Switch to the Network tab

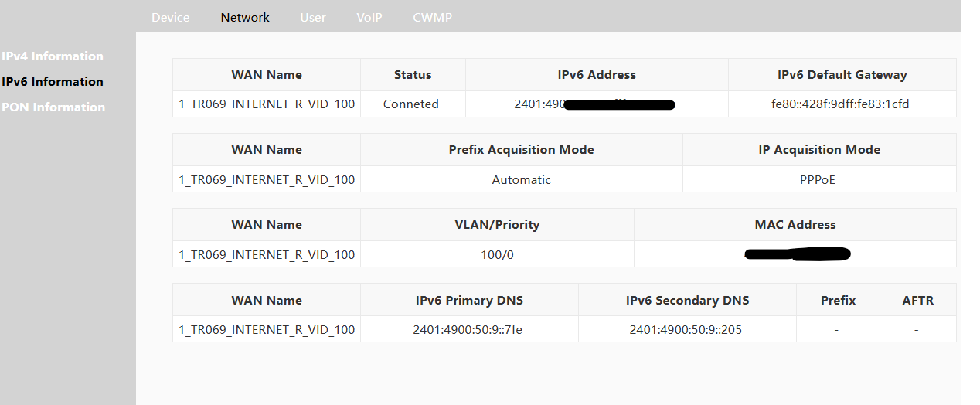click(245, 17)
